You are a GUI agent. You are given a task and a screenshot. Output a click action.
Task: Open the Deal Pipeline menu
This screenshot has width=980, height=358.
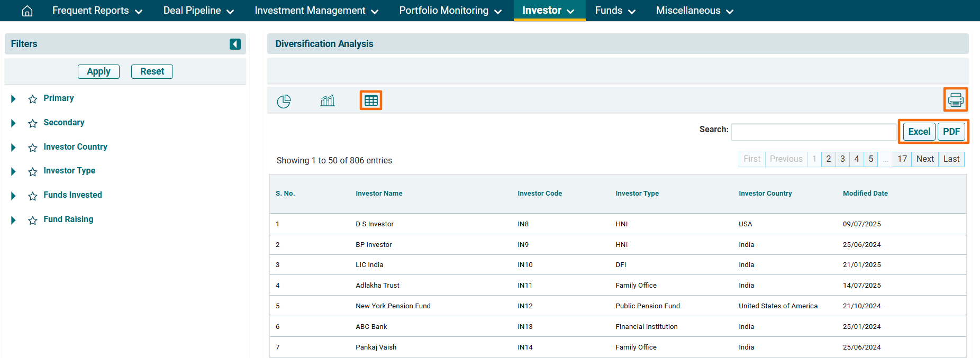(198, 11)
